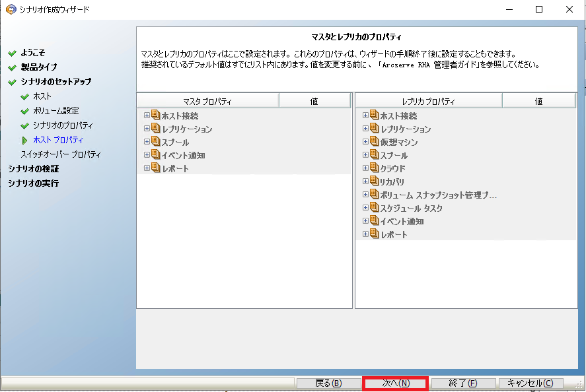Select 製品タイプ wizard step label

point(39,67)
